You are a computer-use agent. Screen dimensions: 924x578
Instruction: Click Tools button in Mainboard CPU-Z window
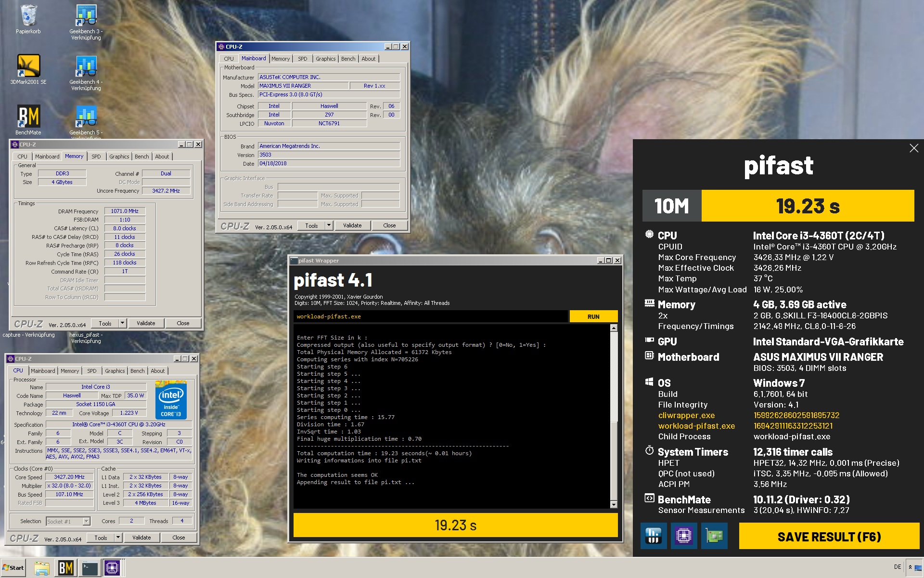pos(311,225)
